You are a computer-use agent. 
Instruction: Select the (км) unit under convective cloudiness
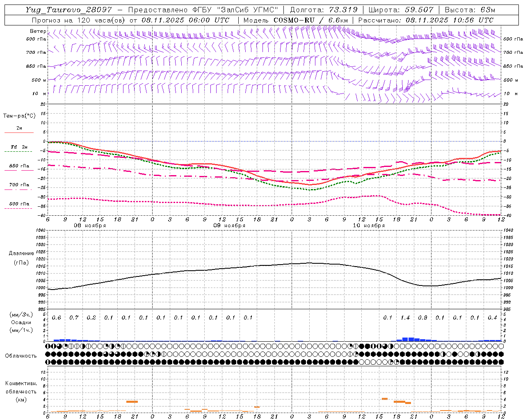click(21, 399)
